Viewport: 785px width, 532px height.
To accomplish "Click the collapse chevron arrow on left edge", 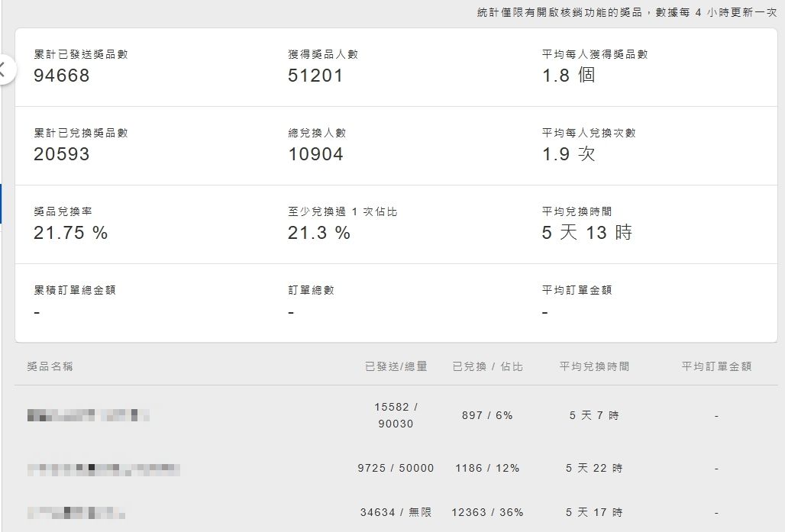I will click(x=4, y=70).
